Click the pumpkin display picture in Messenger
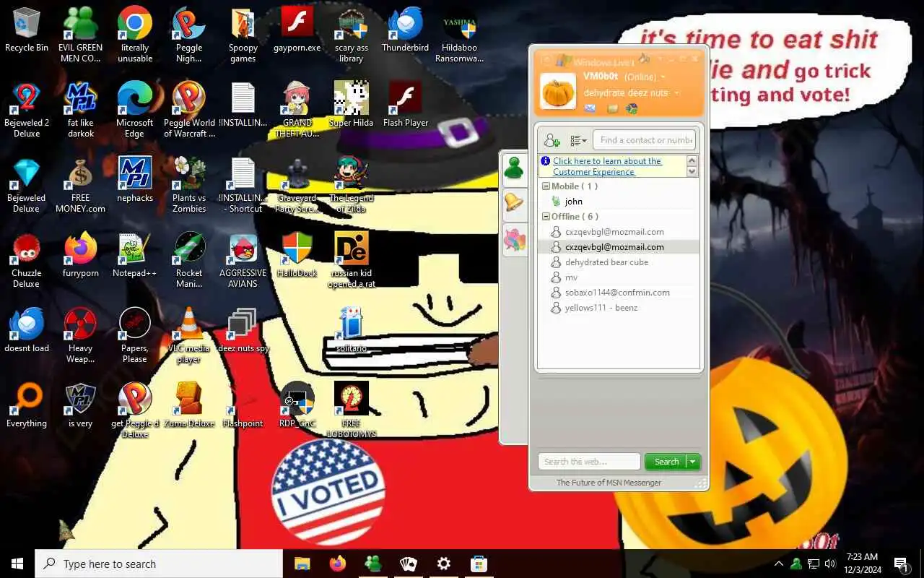924x578 pixels. pyautogui.click(x=558, y=91)
